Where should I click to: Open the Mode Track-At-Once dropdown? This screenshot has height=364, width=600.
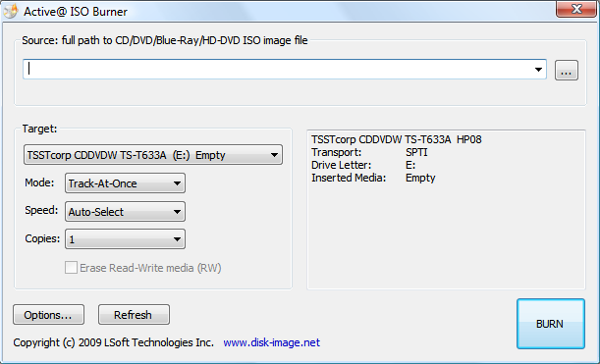tap(125, 183)
